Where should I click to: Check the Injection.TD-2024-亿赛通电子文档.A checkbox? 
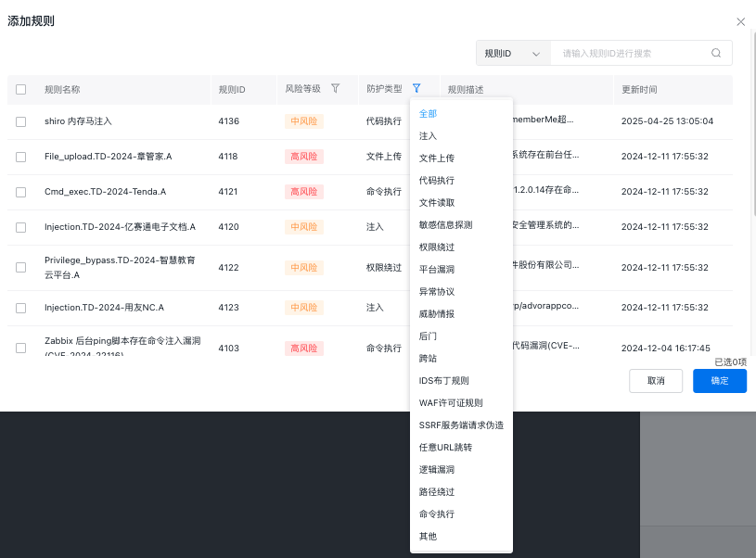(x=20, y=227)
